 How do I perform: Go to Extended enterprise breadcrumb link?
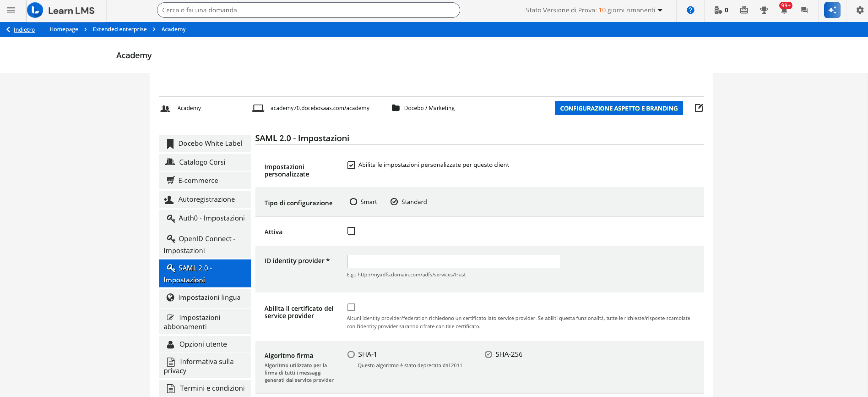click(x=120, y=29)
